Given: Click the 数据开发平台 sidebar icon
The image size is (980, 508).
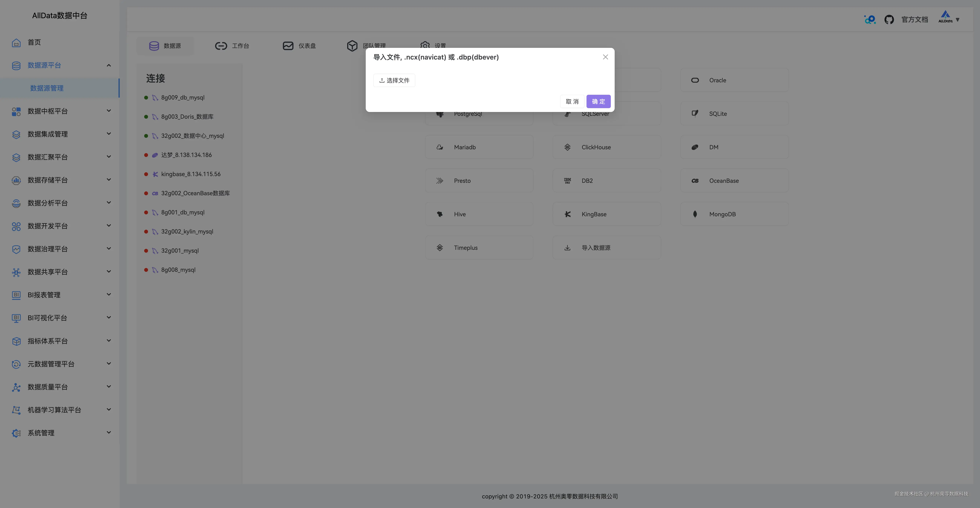Looking at the screenshot, I should (x=16, y=226).
